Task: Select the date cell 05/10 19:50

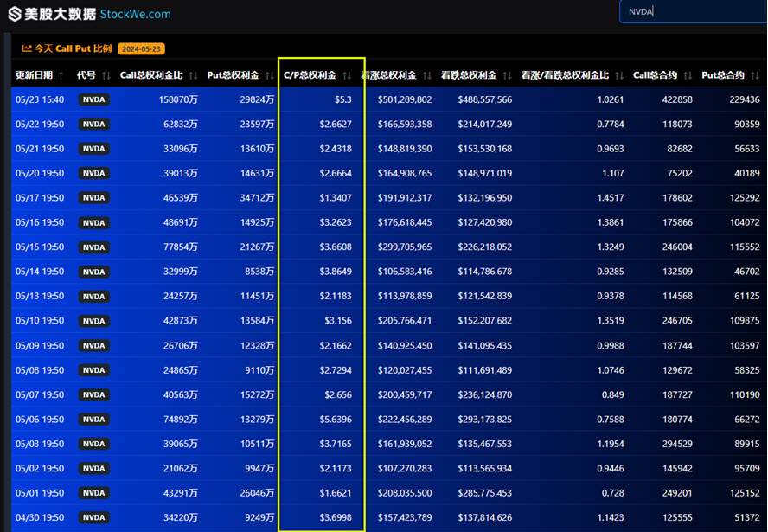Action: coord(40,321)
